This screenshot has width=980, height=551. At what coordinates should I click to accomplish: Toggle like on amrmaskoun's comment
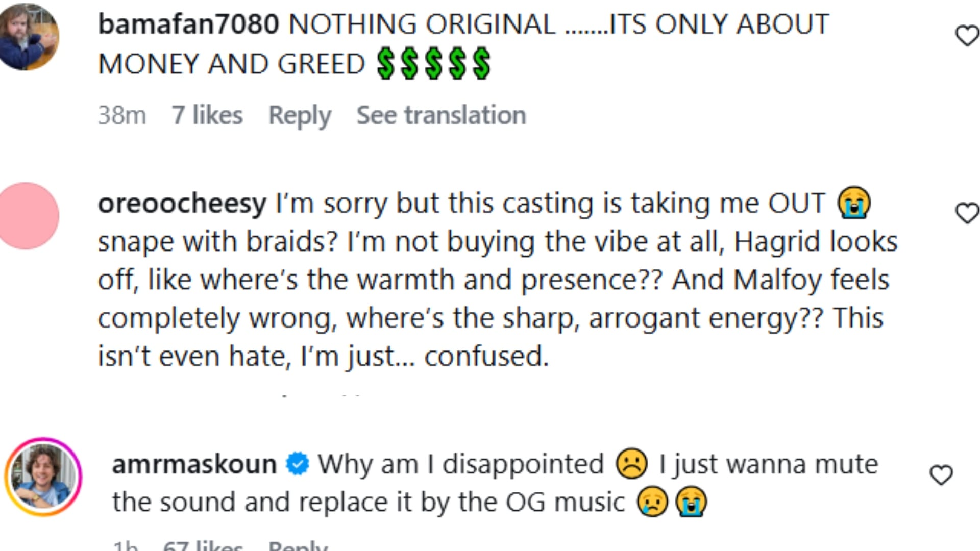pyautogui.click(x=941, y=475)
